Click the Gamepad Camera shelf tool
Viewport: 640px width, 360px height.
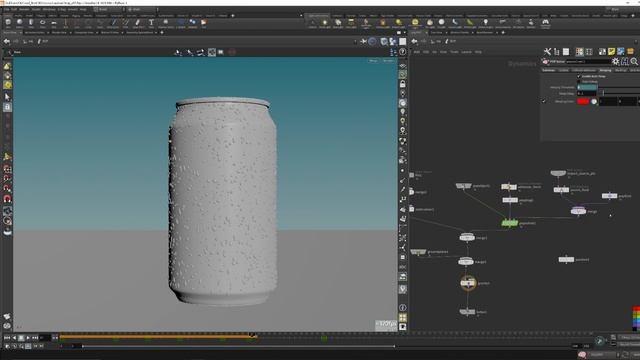pos(545,23)
